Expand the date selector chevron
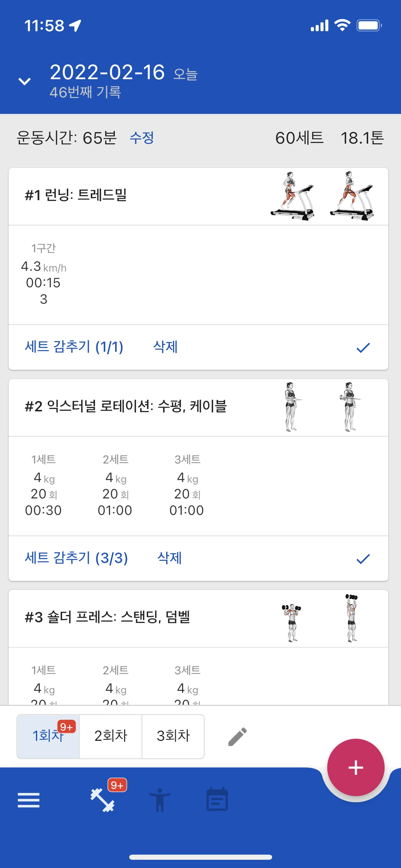This screenshot has height=868, width=401. point(25,81)
